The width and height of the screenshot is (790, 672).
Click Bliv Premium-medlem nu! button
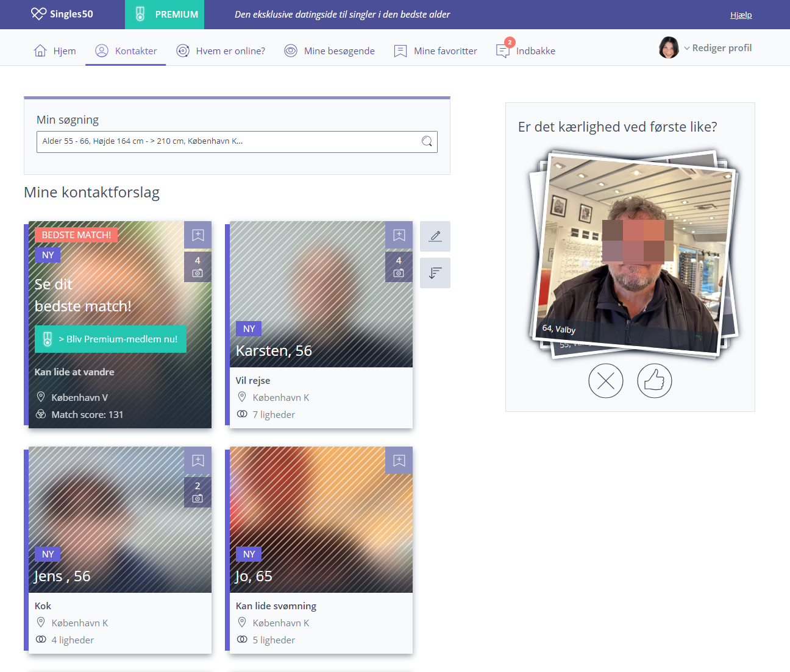click(110, 339)
